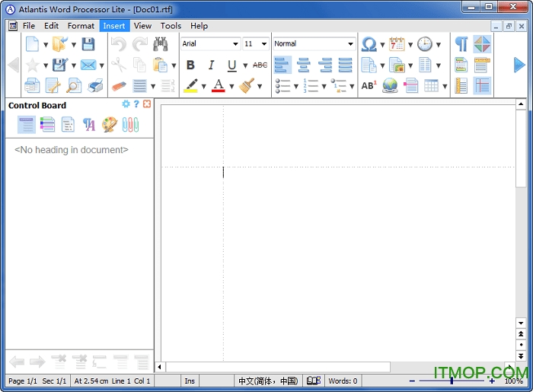533x392 pixels.
Task: Toggle Italic formatting
Action: point(211,65)
